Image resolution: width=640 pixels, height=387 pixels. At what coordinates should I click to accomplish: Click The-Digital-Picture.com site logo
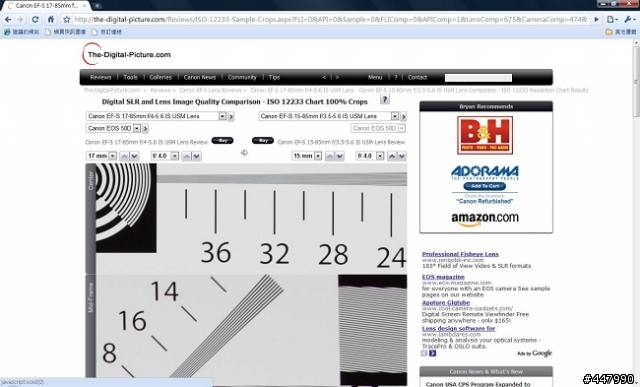pos(126,54)
